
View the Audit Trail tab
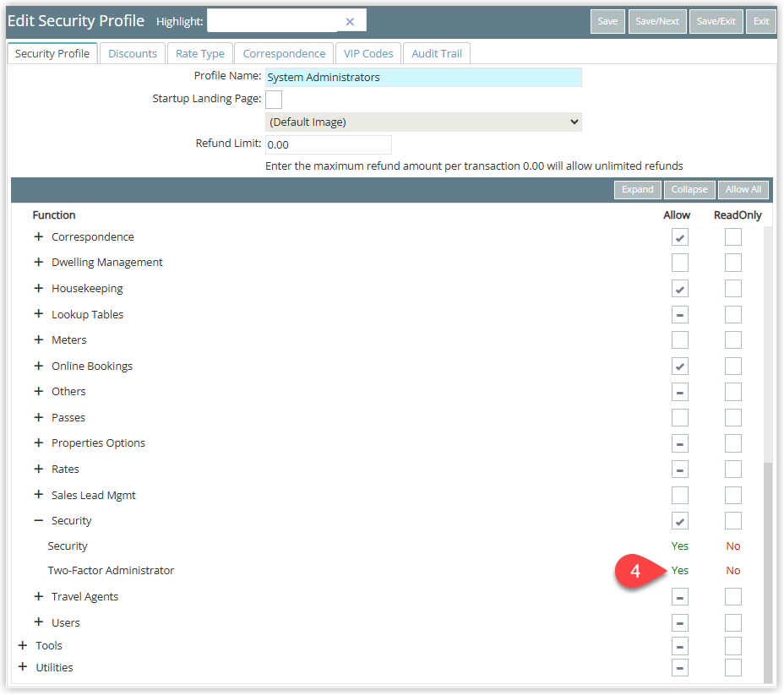(x=437, y=53)
